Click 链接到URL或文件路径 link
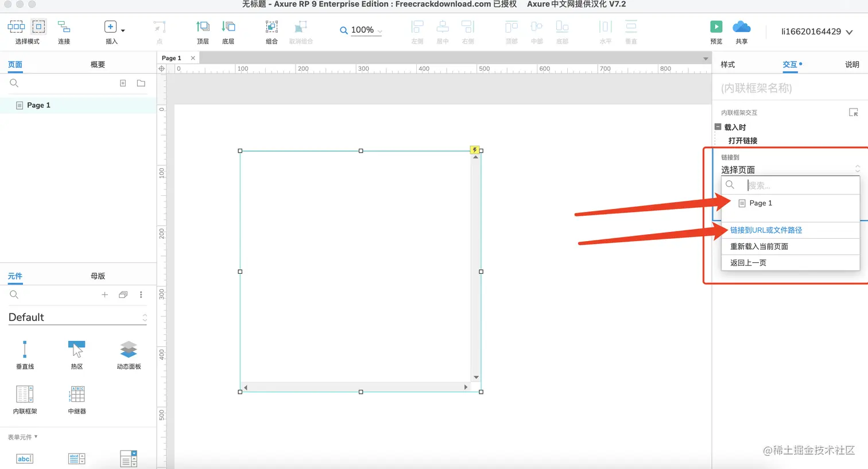The image size is (868, 469). (766, 230)
